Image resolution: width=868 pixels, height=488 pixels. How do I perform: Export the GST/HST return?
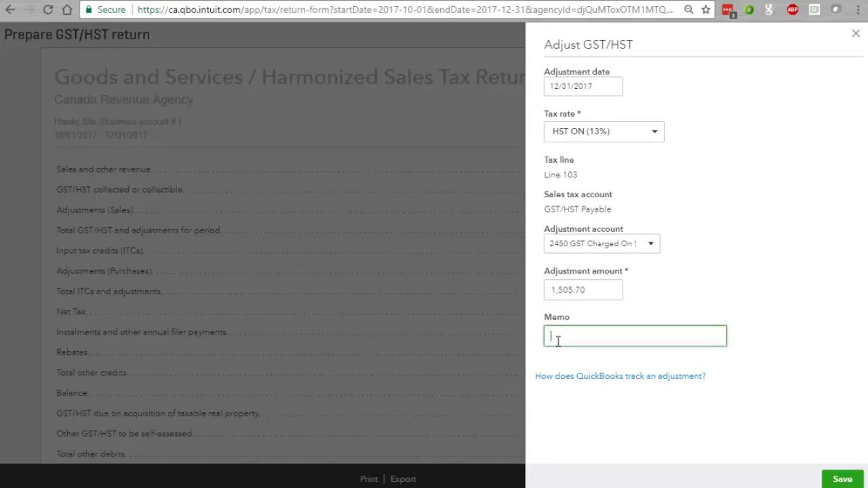[403, 479]
